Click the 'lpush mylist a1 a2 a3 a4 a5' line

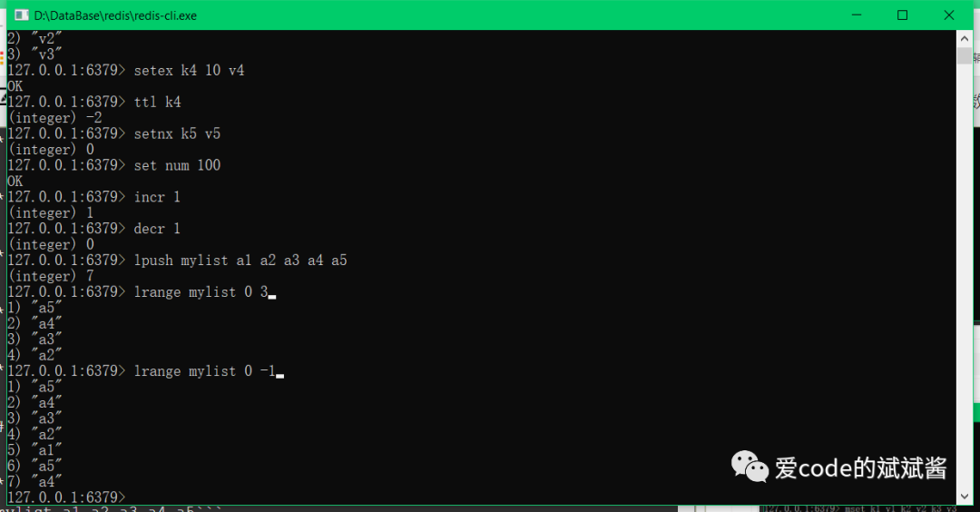click(x=177, y=260)
